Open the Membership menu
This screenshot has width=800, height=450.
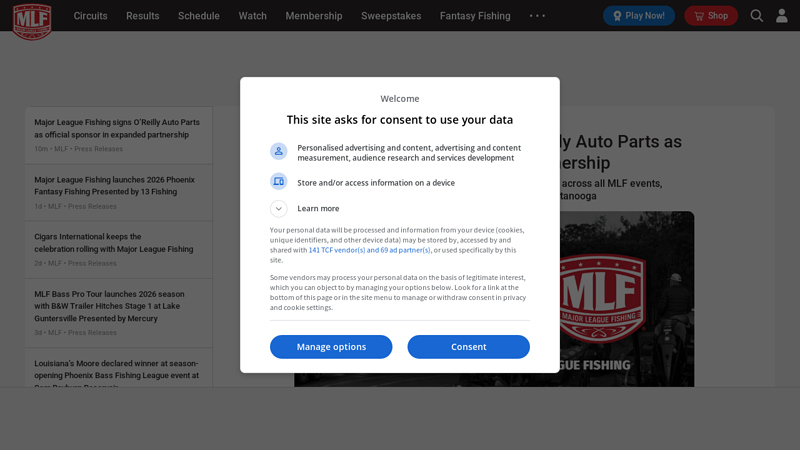click(x=313, y=16)
